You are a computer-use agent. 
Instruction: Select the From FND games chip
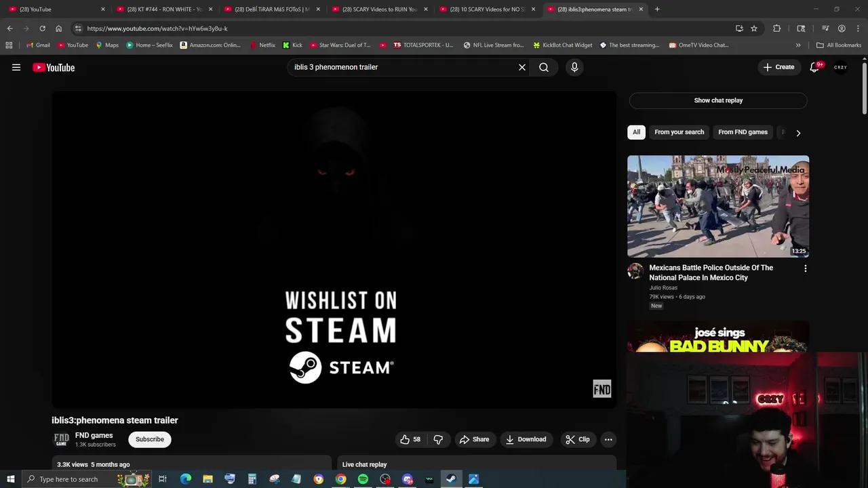(x=743, y=132)
